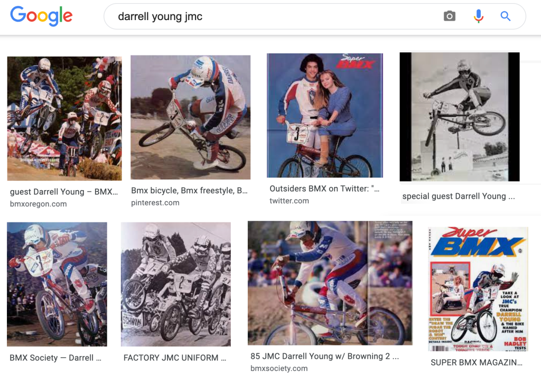This screenshot has width=541, height=392.
Task: Click 'special guest Darrell Young' caption
Action: [x=458, y=196]
